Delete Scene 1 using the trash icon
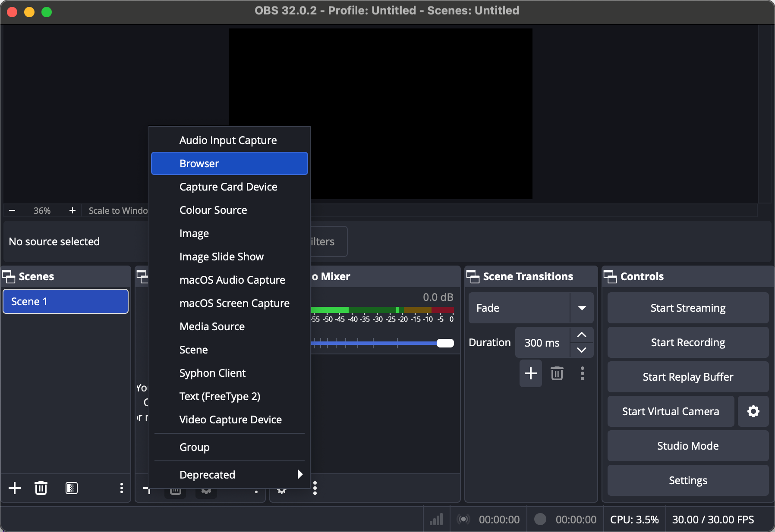 coord(41,488)
